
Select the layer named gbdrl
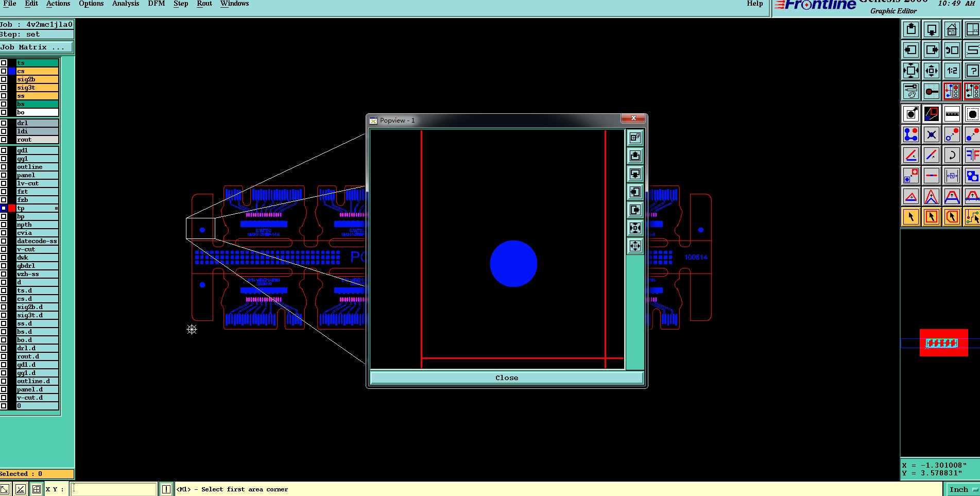point(38,266)
